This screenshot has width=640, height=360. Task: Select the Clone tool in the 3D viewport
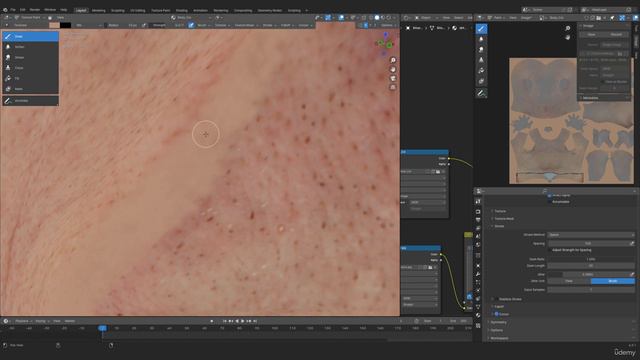(x=30, y=68)
